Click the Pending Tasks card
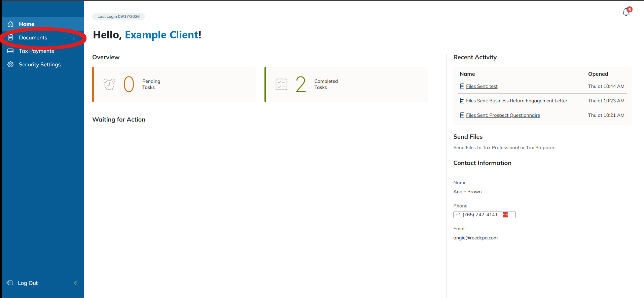Image resolution: width=644 pixels, height=298 pixels. point(174,85)
